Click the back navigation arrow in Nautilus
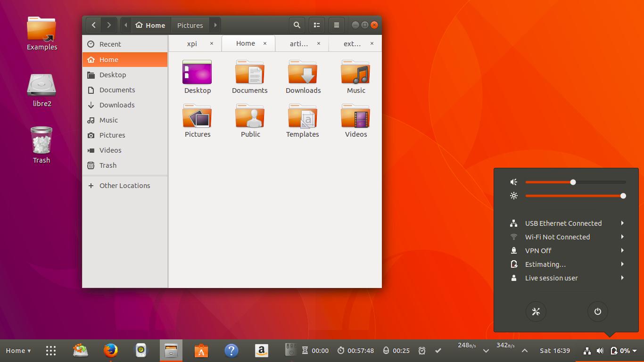The height and width of the screenshot is (362, 644). pos(93,25)
